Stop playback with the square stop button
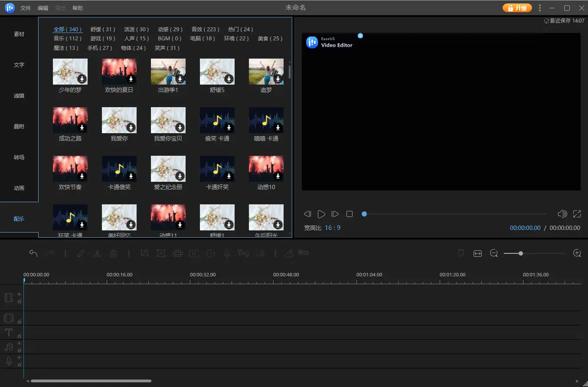 click(350, 214)
